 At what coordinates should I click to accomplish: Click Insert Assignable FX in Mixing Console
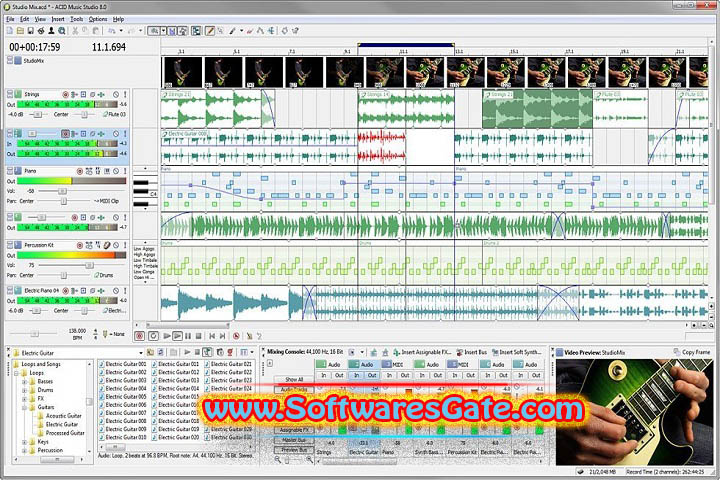(x=422, y=352)
